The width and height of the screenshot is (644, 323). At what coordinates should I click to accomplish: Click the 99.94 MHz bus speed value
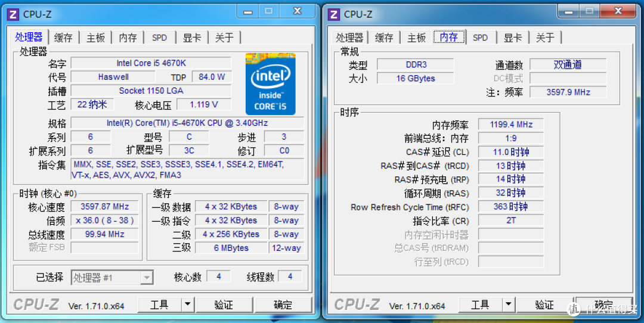[105, 234]
